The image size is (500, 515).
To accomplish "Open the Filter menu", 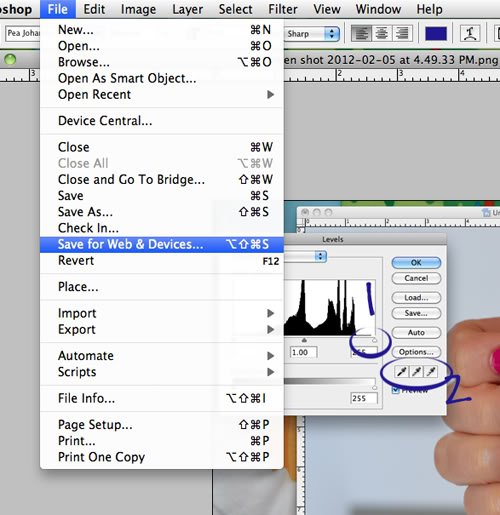I will [283, 9].
